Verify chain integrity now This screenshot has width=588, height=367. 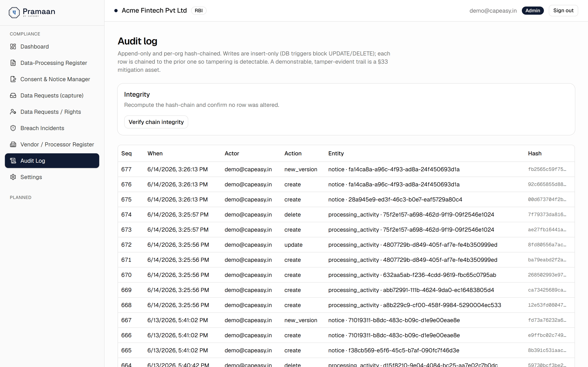(156, 122)
